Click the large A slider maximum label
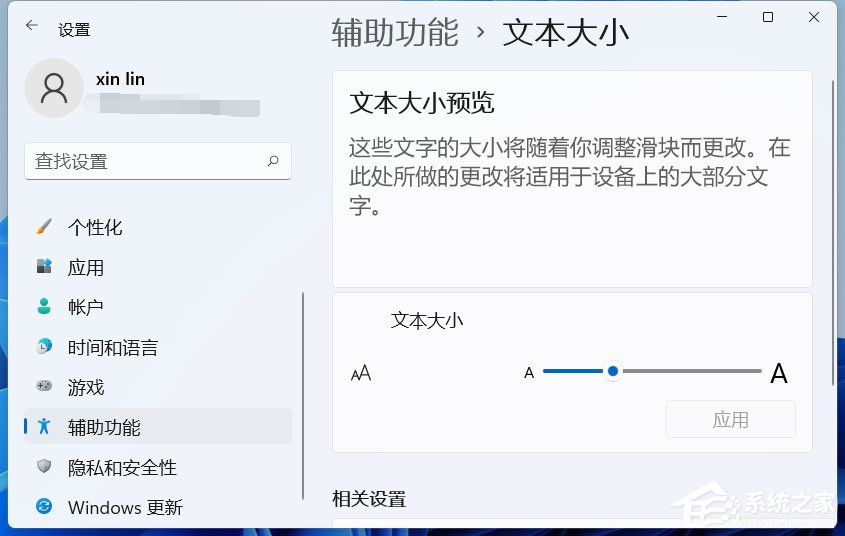Image resolution: width=845 pixels, height=536 pixels. [779, 373]
